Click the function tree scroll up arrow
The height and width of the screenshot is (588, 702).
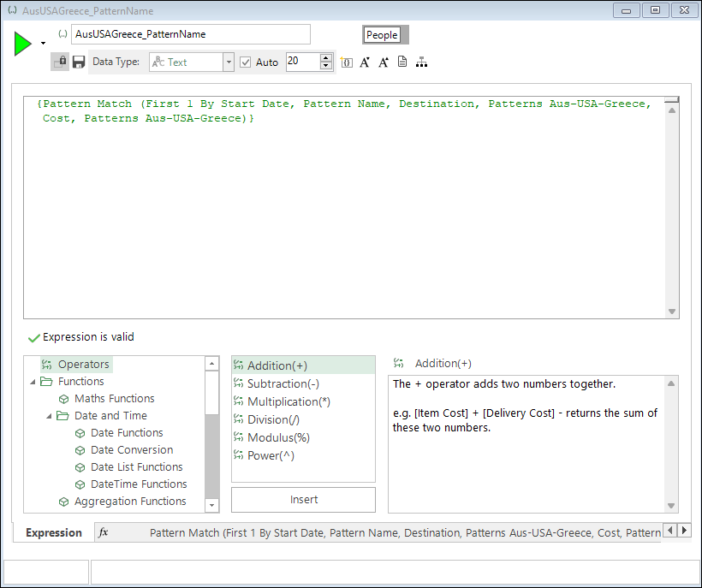point(211,364)
